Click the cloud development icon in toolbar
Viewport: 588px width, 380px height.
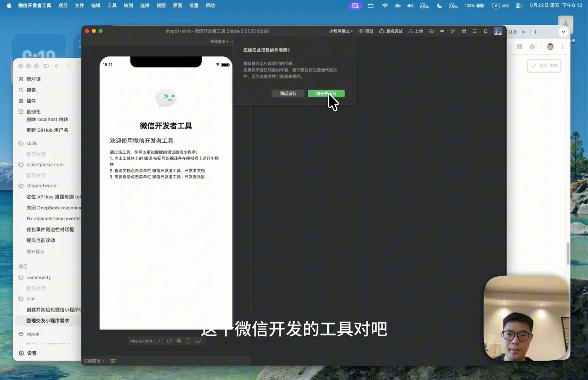click(x=431, y=31)
